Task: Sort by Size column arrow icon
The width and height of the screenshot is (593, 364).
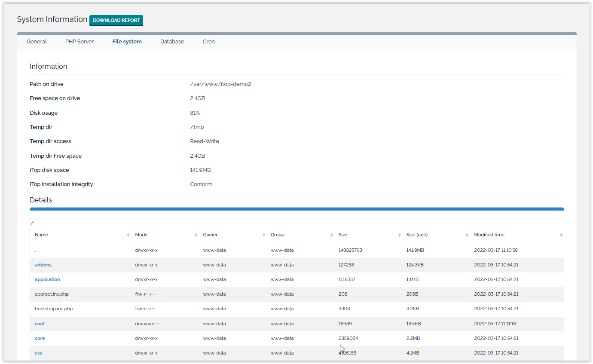Action: (x=399, y=235)
